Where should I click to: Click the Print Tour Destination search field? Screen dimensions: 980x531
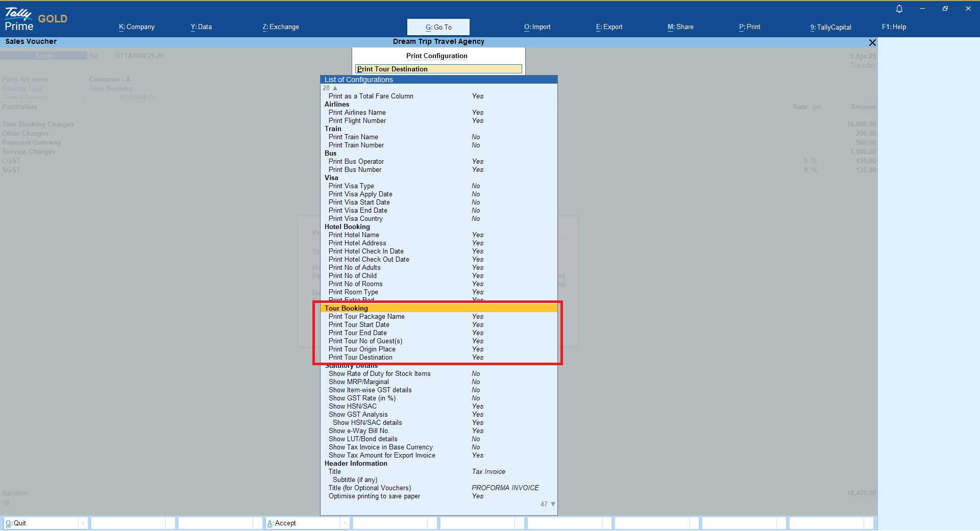(x=438, y=69)
